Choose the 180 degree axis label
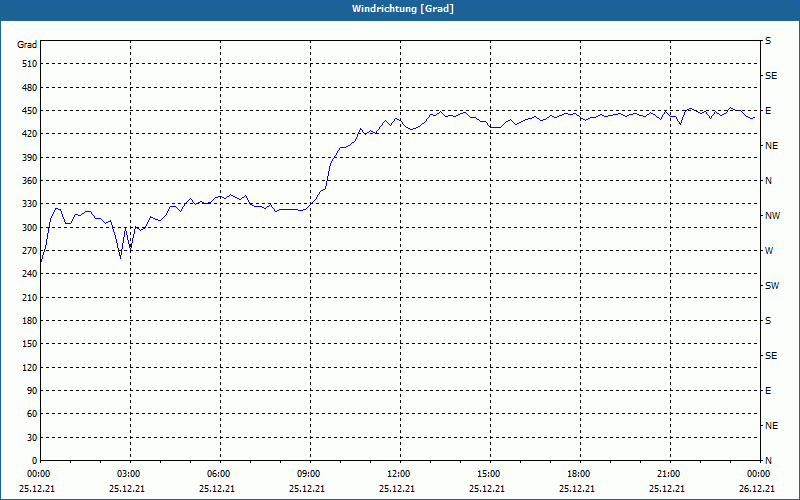Image resolution: width=800 pixels, height=500 pixels. click(30, 321)
